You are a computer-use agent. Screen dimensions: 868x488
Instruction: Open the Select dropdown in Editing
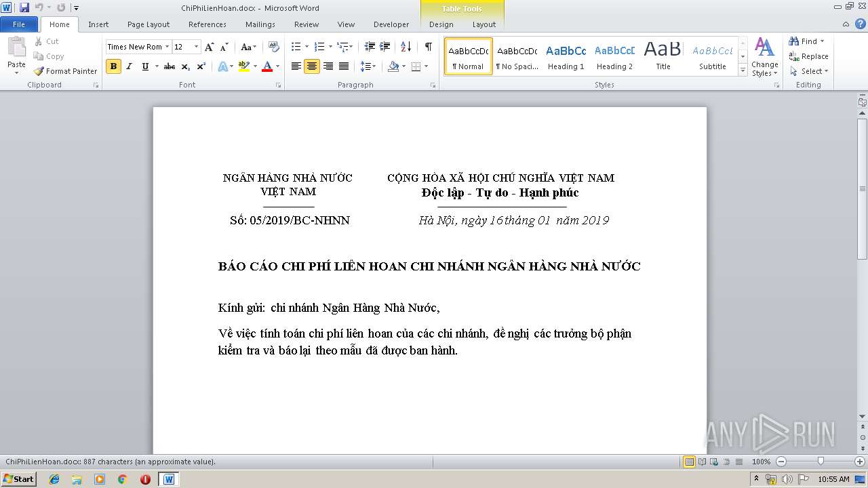pyautogui.click(x=809, y=71)
